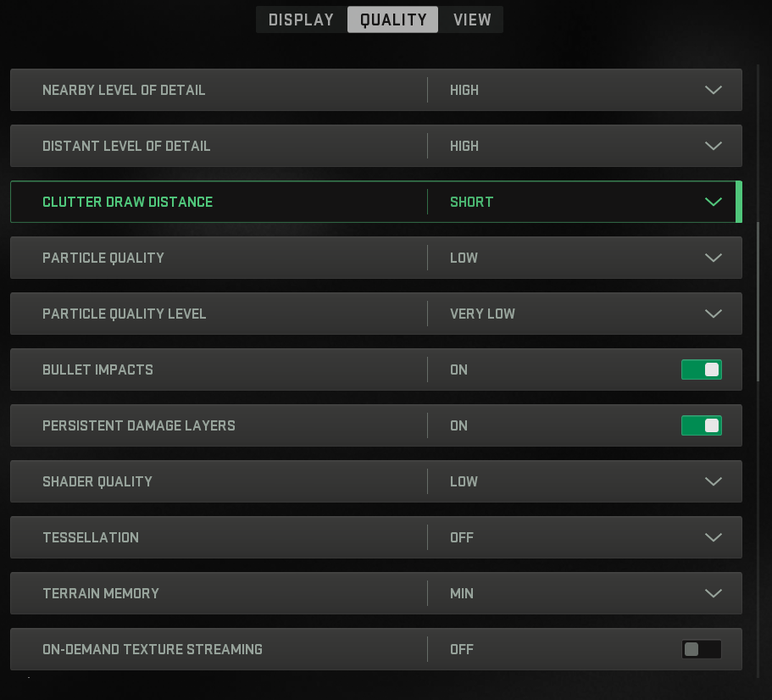772x700 pixels.
Task: Open Distant Level of Detail dropdown arrow
Action: [713, 146]
